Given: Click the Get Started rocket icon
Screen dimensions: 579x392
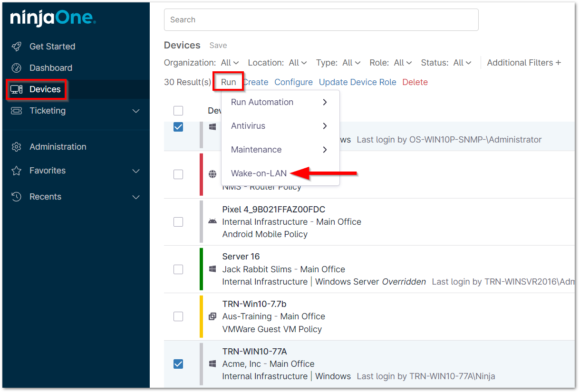Looking at the screenshot, I should tap(17, 47).
